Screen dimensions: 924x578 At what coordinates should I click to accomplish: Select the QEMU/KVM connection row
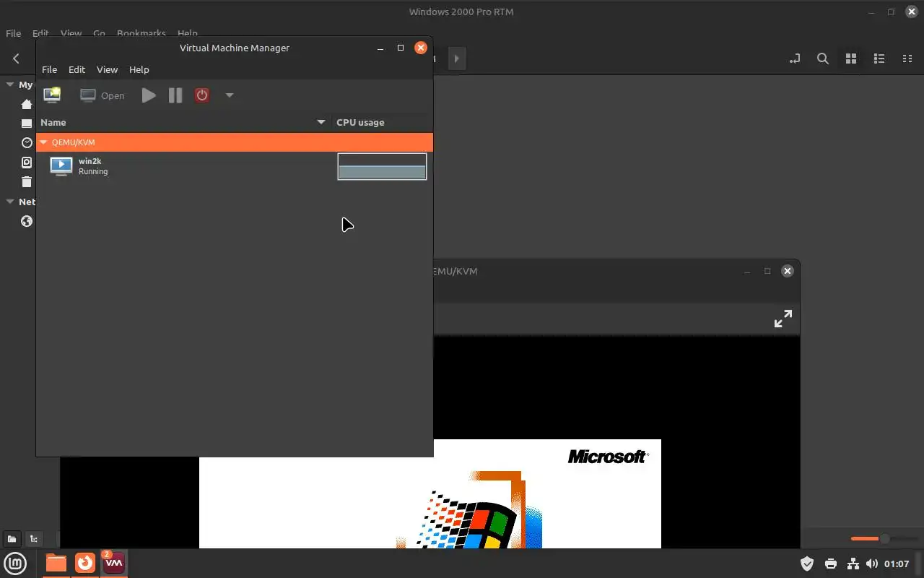tap(235, 142)
